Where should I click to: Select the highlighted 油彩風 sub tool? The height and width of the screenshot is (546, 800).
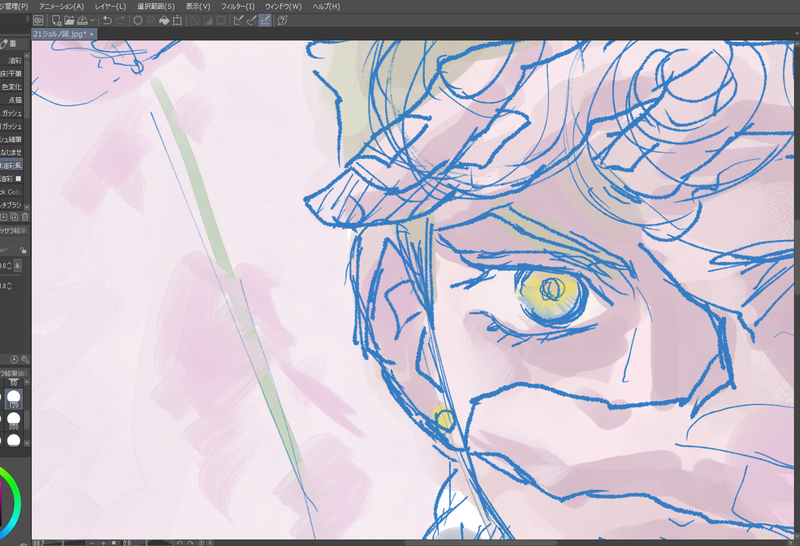[12, 165]
